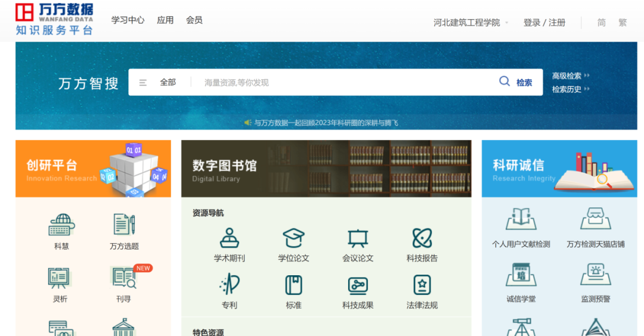The image size is (644, 336).
Task: Click the 万方智搜 title text
Action: point(88,83)
